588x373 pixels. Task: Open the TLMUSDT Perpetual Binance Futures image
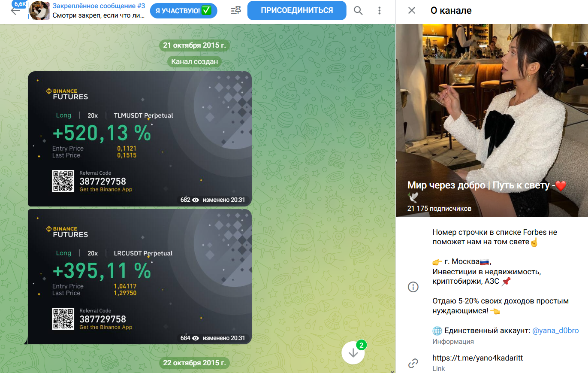click(x=139, y=139)
